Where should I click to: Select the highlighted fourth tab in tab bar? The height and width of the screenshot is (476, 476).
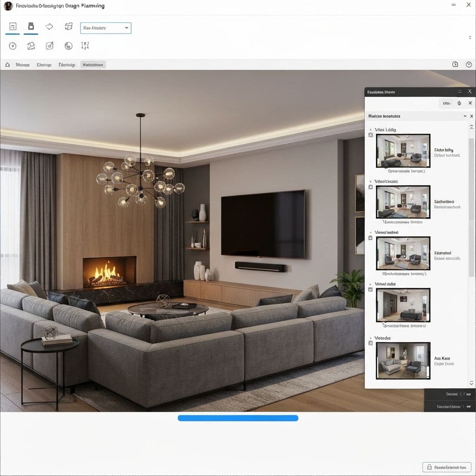93,65
